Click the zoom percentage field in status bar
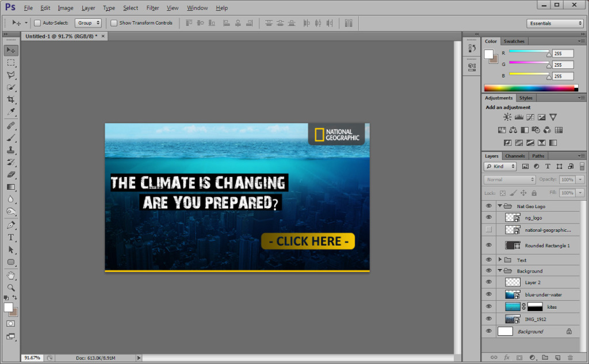The image size is (589, 364). pyautogui.click(x=32, y=358)
